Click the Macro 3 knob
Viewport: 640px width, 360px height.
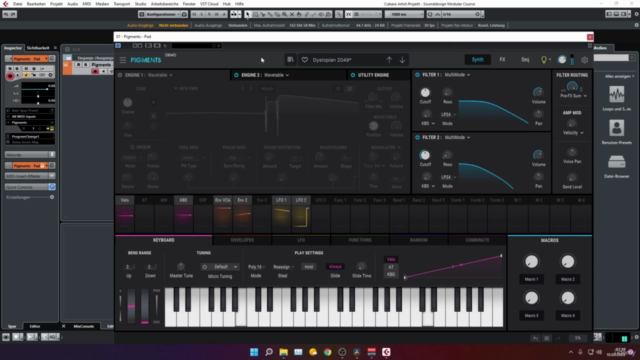tap(531, 298)
